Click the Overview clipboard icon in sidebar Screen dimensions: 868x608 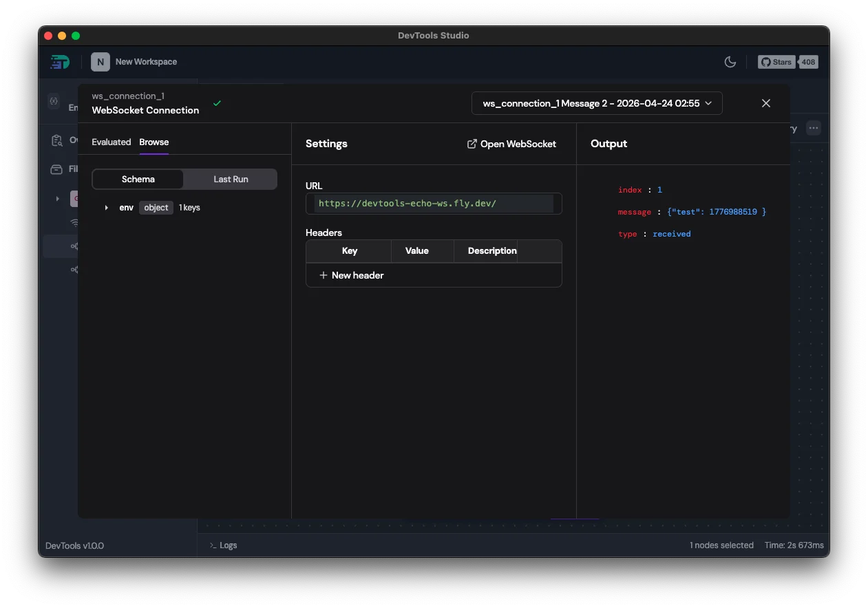coord(57,140)
